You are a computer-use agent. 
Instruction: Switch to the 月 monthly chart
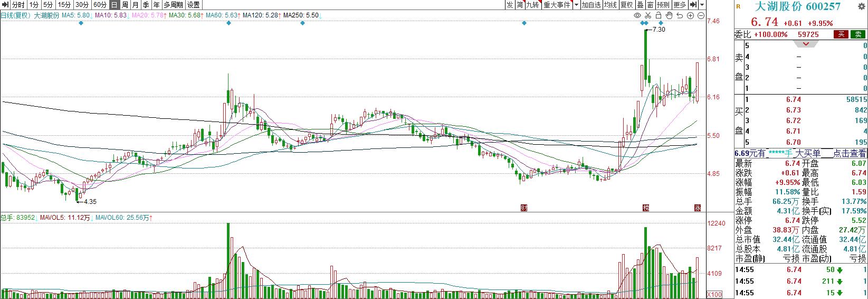point(135,5)
